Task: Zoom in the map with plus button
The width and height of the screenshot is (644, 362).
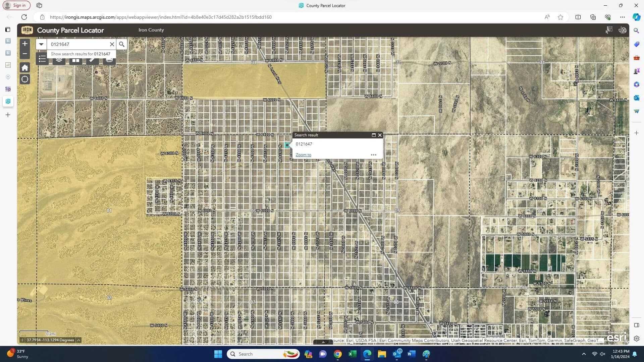Action: (25, 44)
